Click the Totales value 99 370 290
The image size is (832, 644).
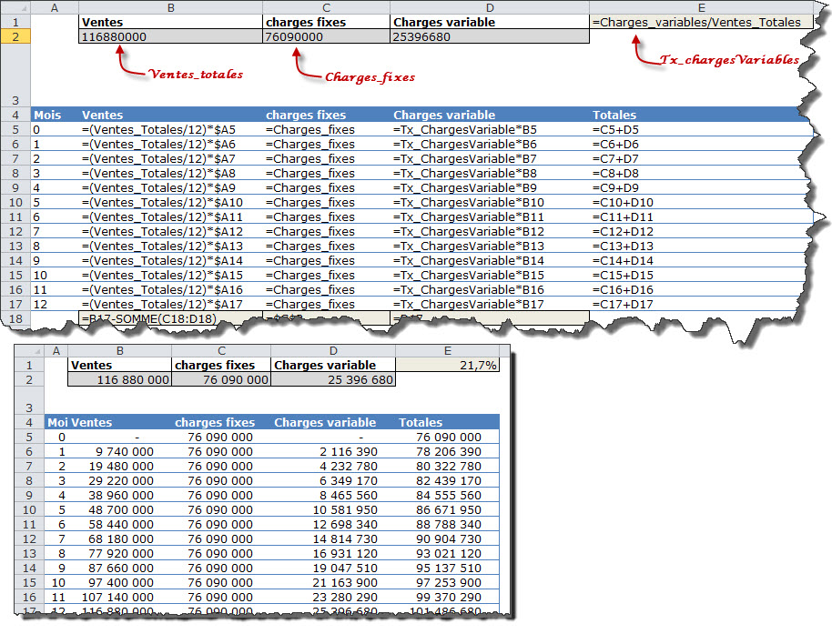[447, 597]
